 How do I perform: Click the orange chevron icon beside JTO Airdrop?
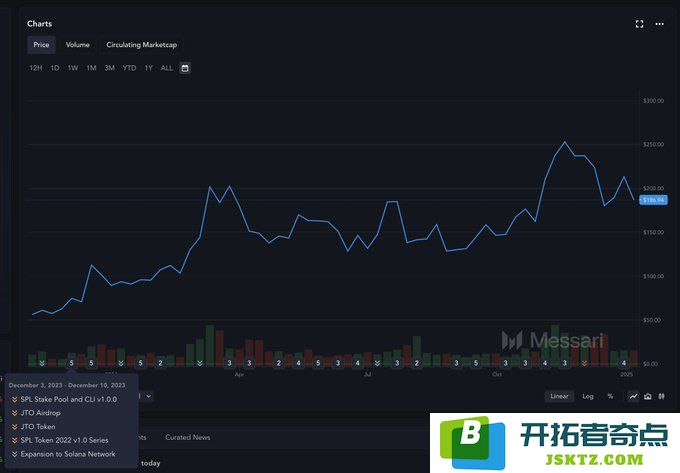tap(14, 413)
